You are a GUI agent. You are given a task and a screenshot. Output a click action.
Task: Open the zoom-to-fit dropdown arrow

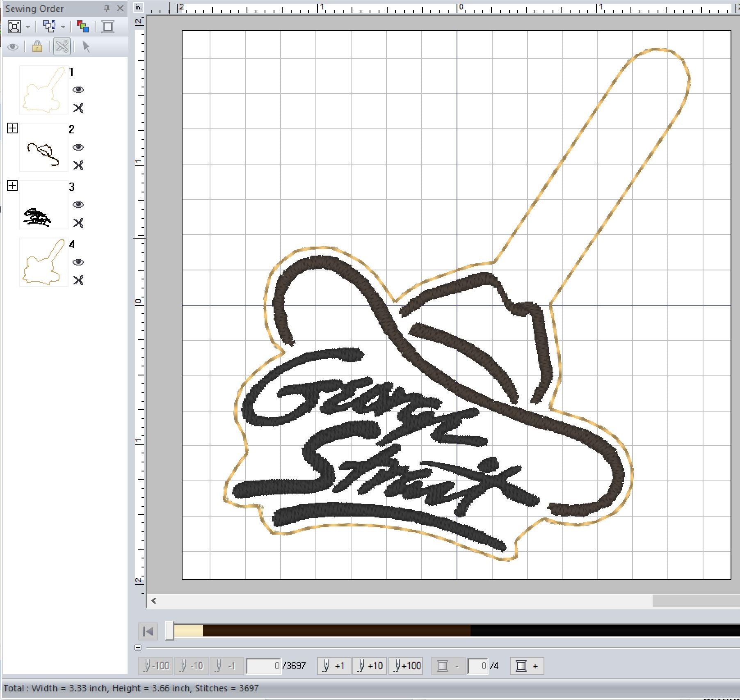pos(28,27)
